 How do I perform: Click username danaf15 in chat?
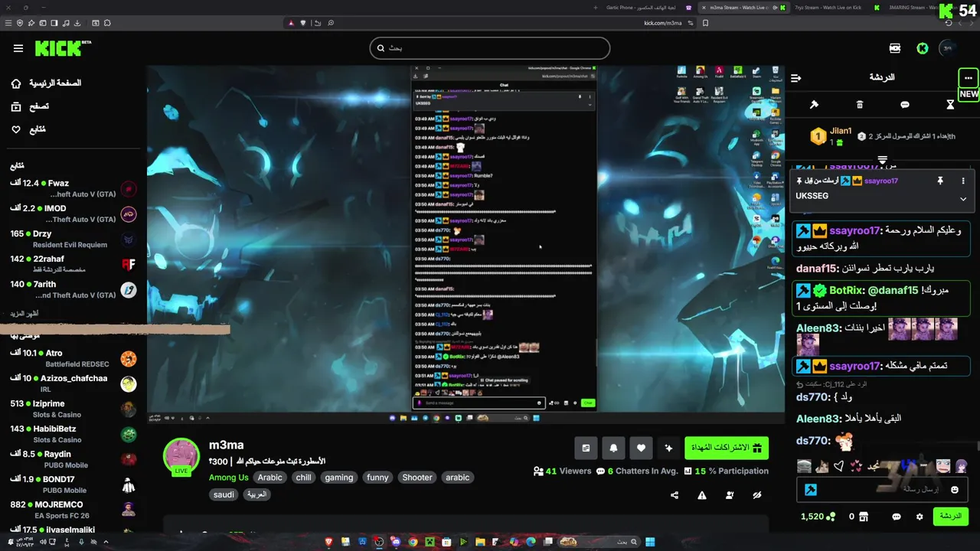tap(817, 269)
